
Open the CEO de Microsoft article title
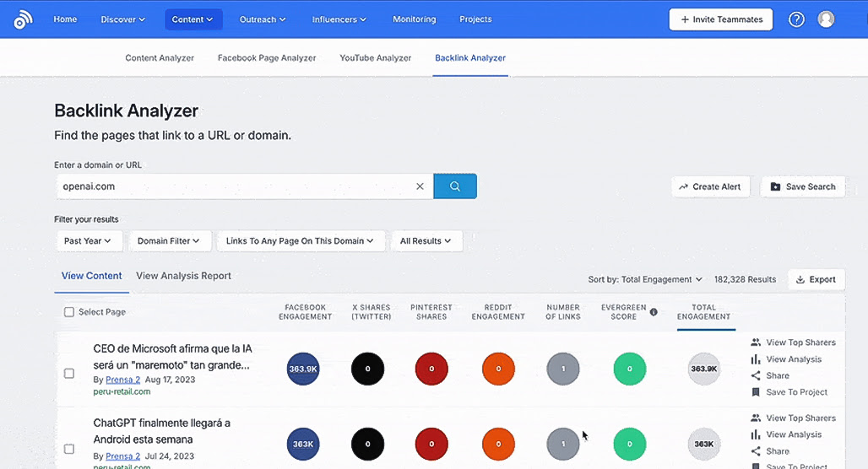point(172,357)
